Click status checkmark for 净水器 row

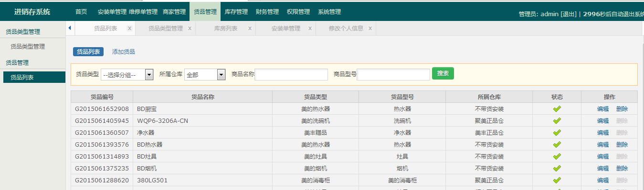click(557, 132)
